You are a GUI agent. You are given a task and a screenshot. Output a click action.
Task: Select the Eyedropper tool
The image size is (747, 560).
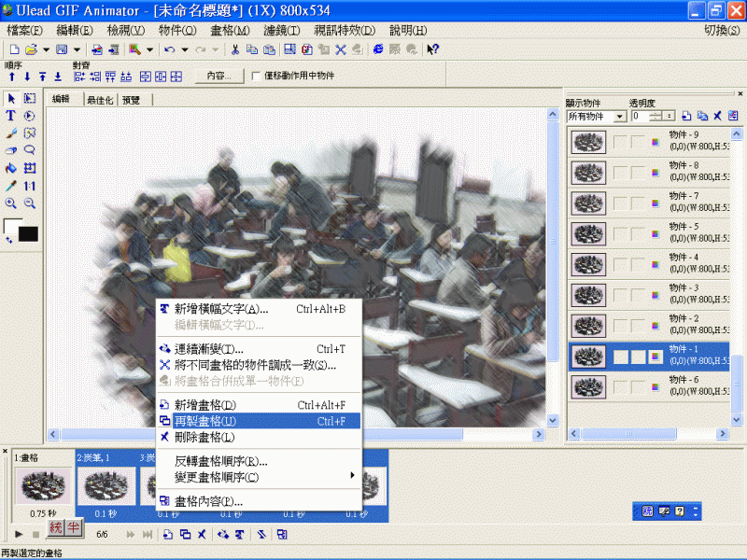coord(9,185)
